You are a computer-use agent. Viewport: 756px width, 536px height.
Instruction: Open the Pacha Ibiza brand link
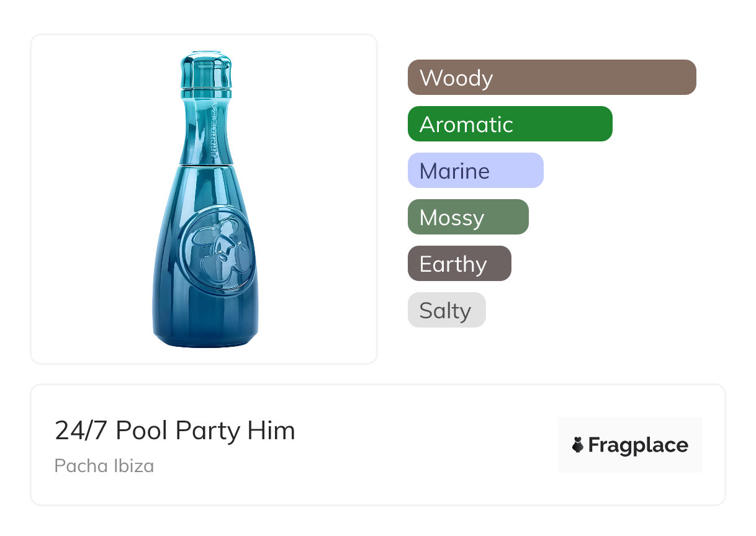click(104, 465)
